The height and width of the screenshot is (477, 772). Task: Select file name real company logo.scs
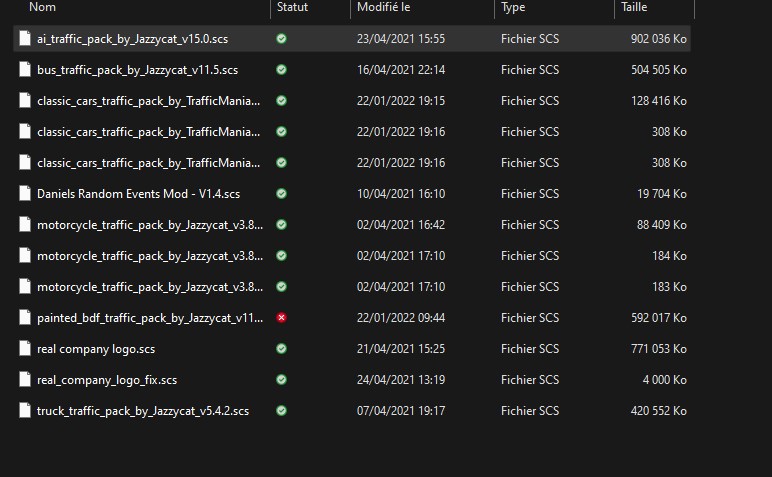tap(96, 349)
